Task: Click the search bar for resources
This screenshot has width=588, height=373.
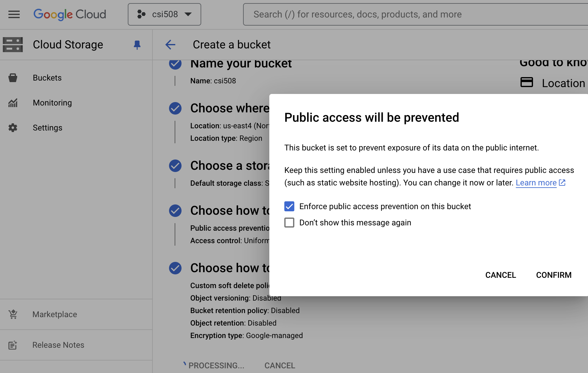Action: point(406,14)
